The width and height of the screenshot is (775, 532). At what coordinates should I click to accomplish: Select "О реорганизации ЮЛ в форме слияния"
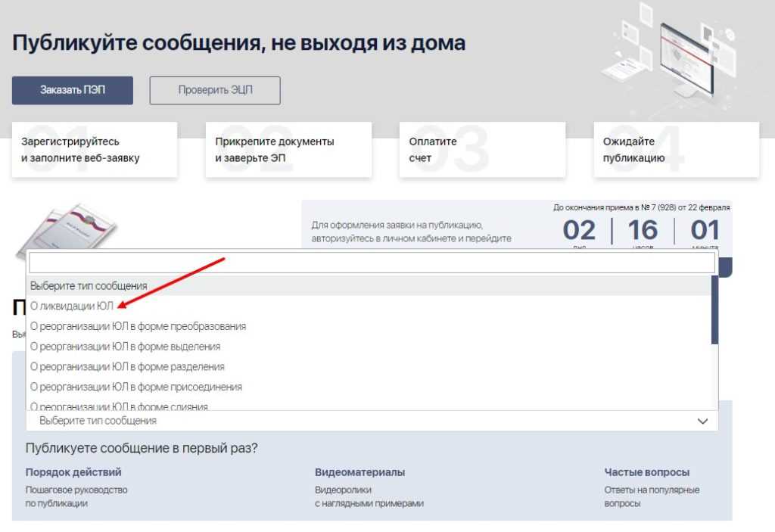[119, 406]
